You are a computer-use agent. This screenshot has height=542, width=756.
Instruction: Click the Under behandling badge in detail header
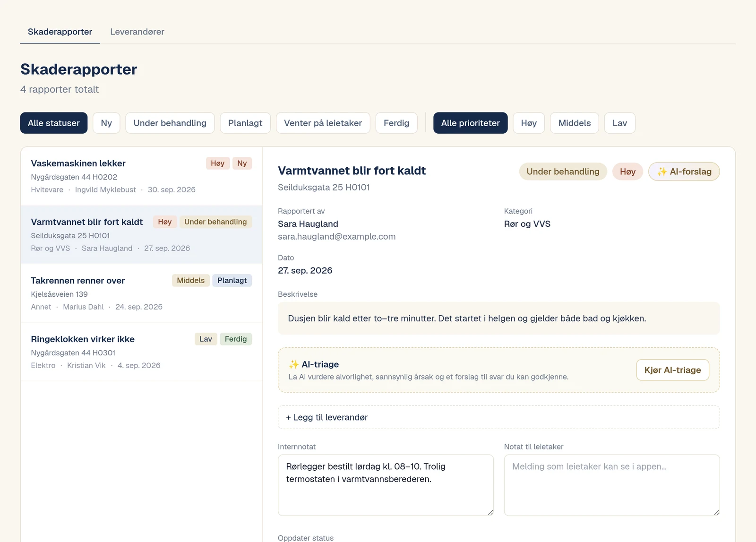tap(563, 172)
